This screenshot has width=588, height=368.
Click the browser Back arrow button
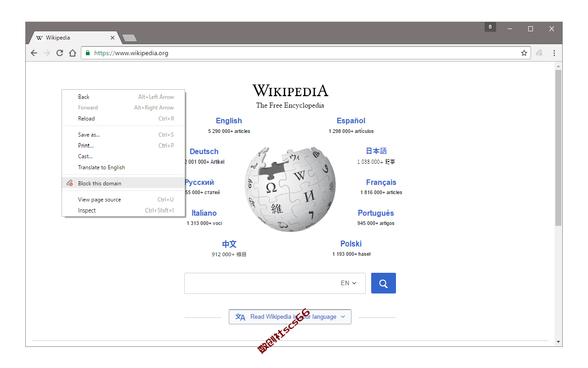pos(34,53)
